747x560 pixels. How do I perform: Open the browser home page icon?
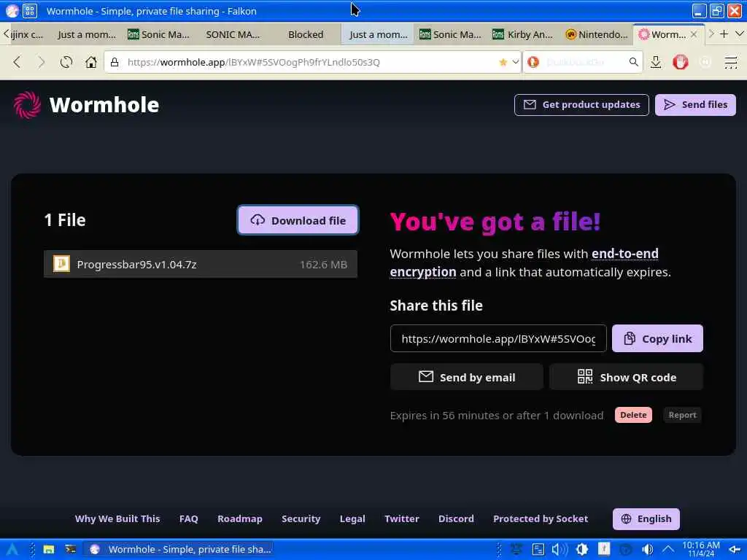[x=91, y=62]
